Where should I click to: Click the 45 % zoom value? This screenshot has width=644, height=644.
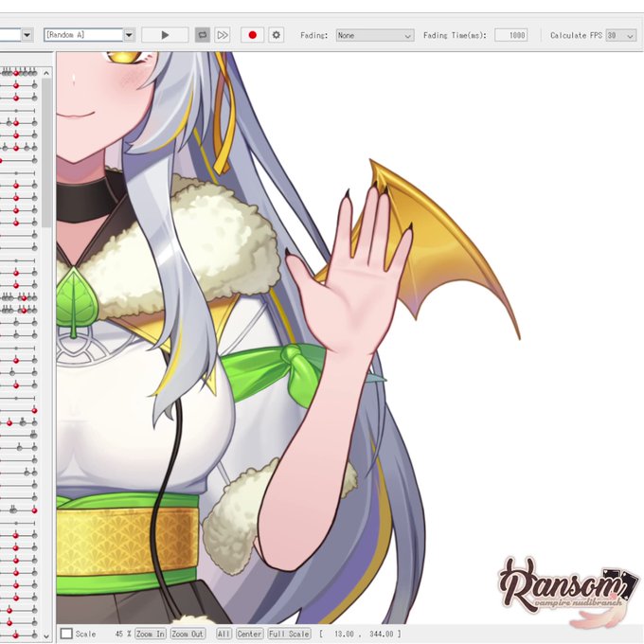pyautogui.click(x=123, y=635)
